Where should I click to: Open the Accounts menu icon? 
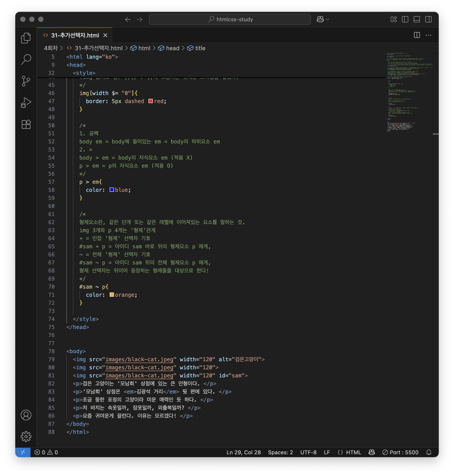(x=26, y=415)
